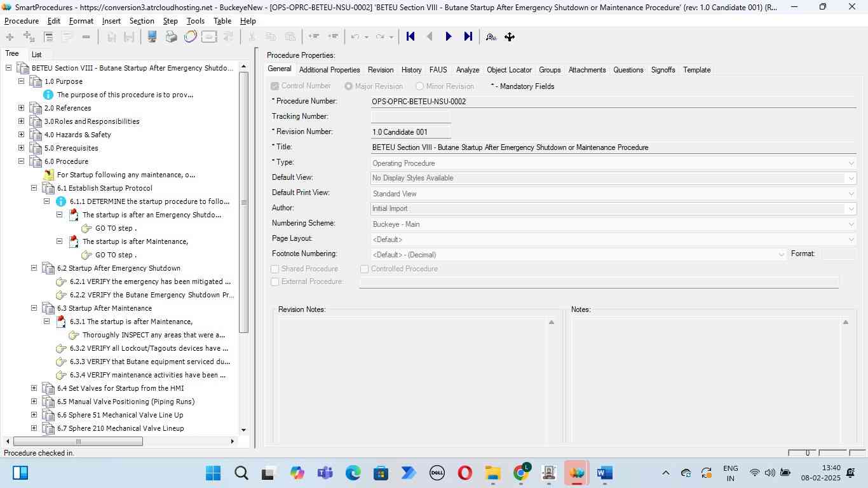The image size is (868, 488).
Task: Toggle the Control Number checkbox
Action: tap(275, 86)
